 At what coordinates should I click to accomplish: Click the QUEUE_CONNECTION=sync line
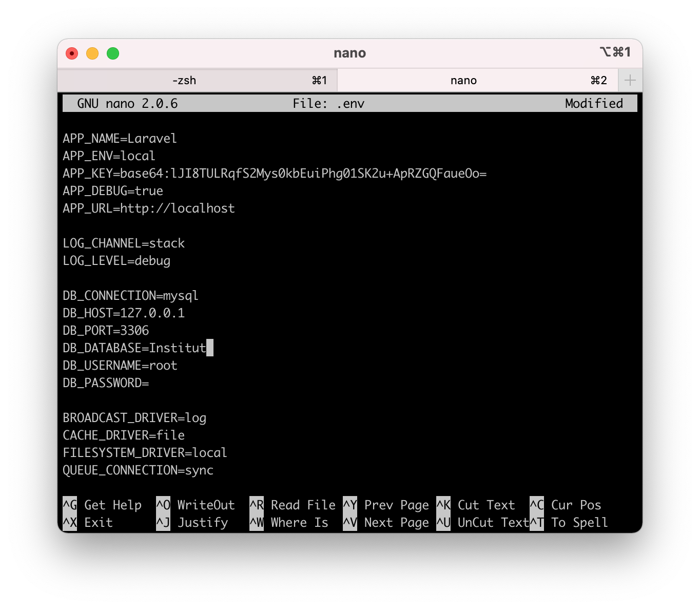point(138,470)
